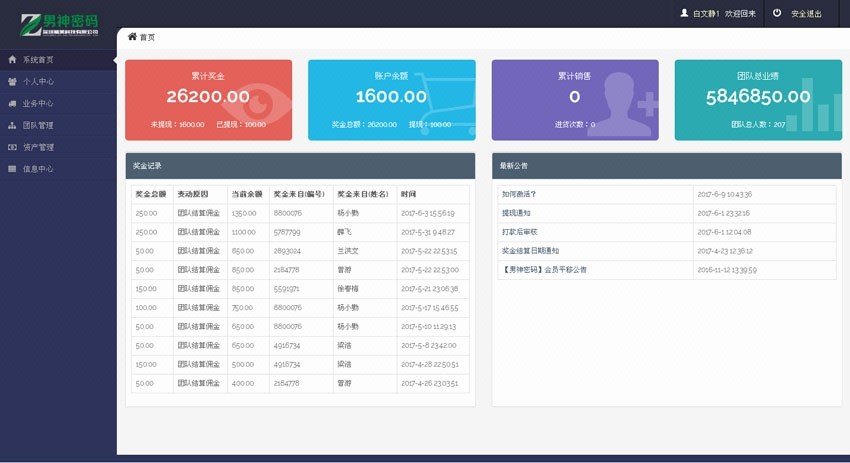
Task: Open the 提现通知 announcement
Action: pos(516,213)
